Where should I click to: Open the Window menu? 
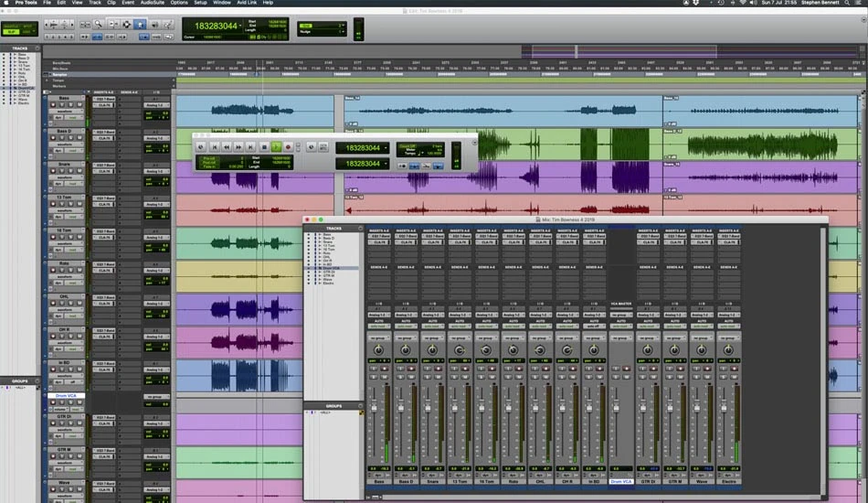tap(221, 3)
